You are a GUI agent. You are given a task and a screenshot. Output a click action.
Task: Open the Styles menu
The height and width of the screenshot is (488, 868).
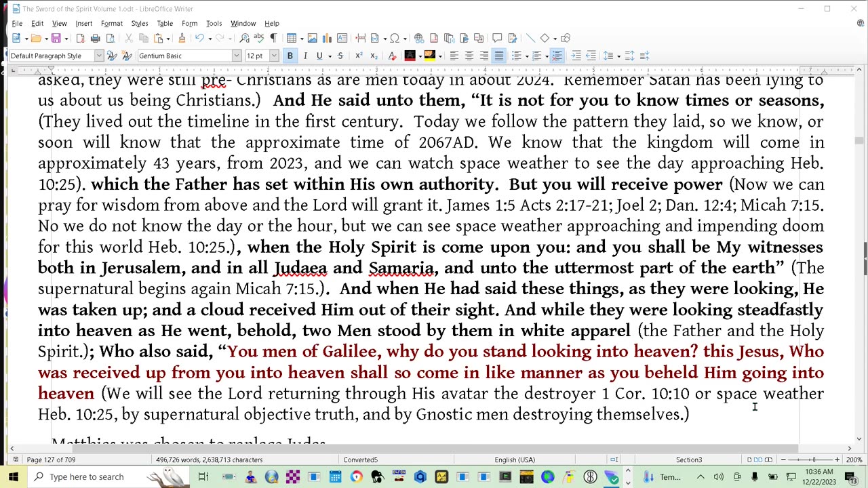140,23
